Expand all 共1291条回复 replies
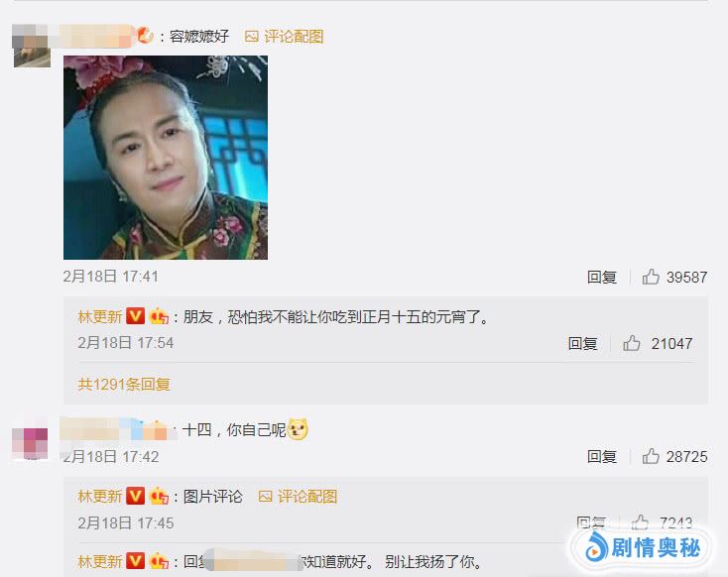Viewport: 728px width, 577px height. 124,384
